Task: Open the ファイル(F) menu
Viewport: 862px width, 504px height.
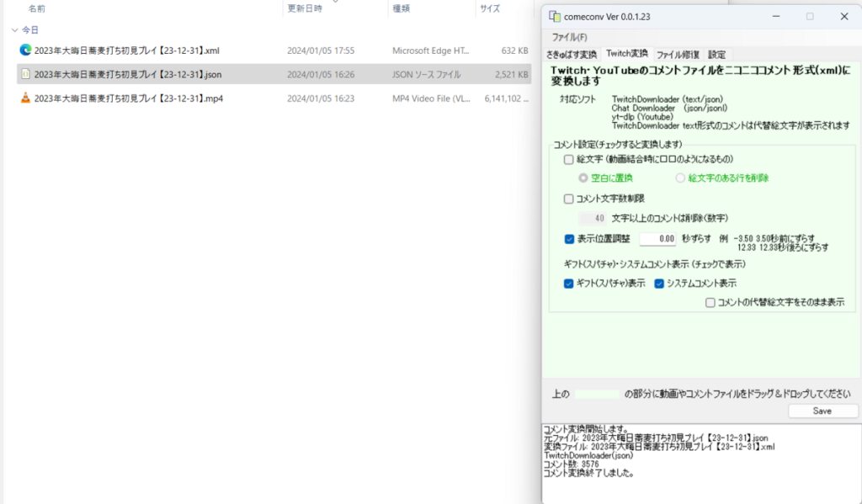Action: 569,38
